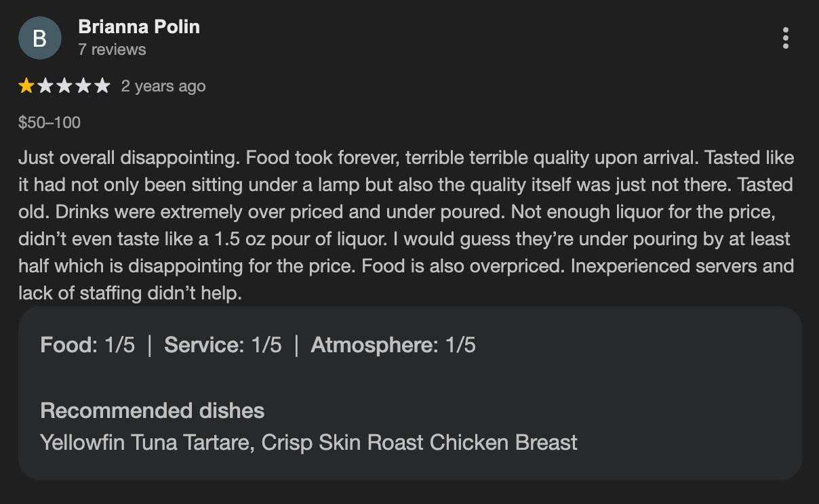
Task: Open the three-dot review options menu
Action: tap(785, 38)
